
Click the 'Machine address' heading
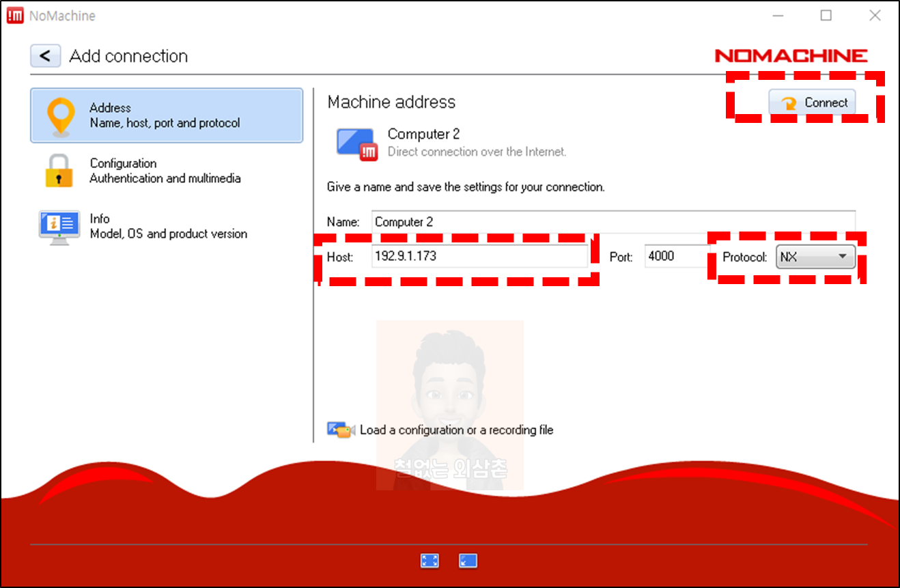391,102
